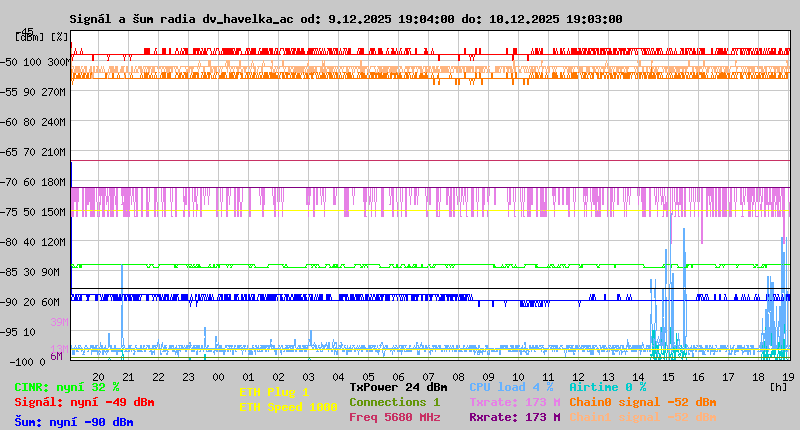The height and width of the screenshot is (430, 800).
Task: Select the 'Signál: nyní -49 dBm' legend entry
Action: [x=84, y=402]
